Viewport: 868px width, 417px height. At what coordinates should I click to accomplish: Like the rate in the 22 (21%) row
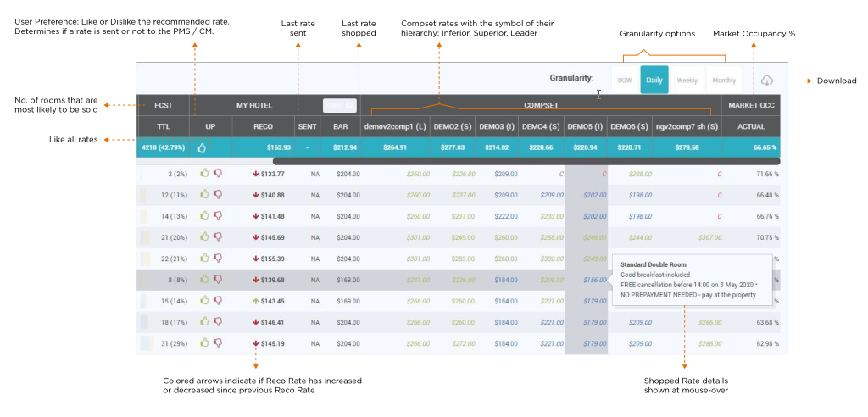(205, 258)
